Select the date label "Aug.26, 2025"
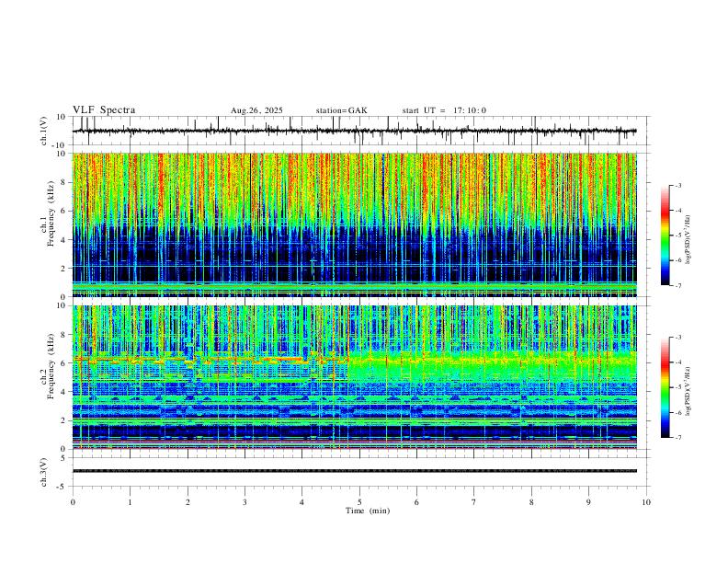 click(x=256, y=110)
